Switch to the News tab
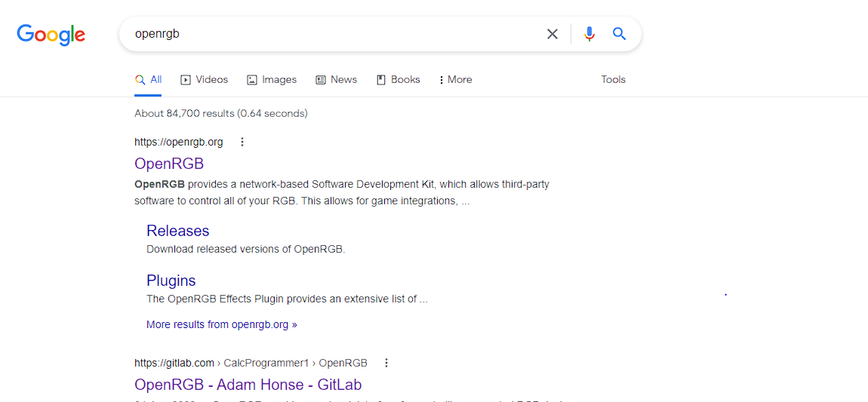 pyautogui.click(x=337, y=80)
